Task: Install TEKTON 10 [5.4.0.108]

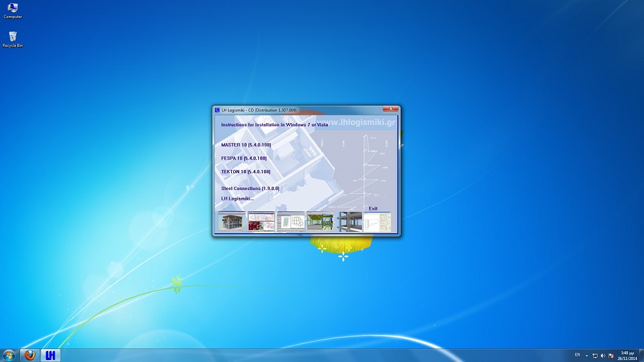Action: point(245,172)
